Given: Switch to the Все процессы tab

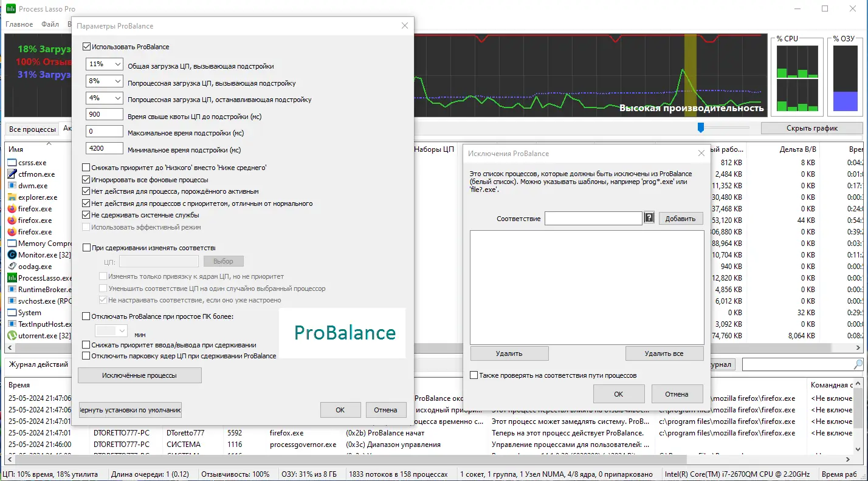Looking at the screenshot, I should (32, 129).
